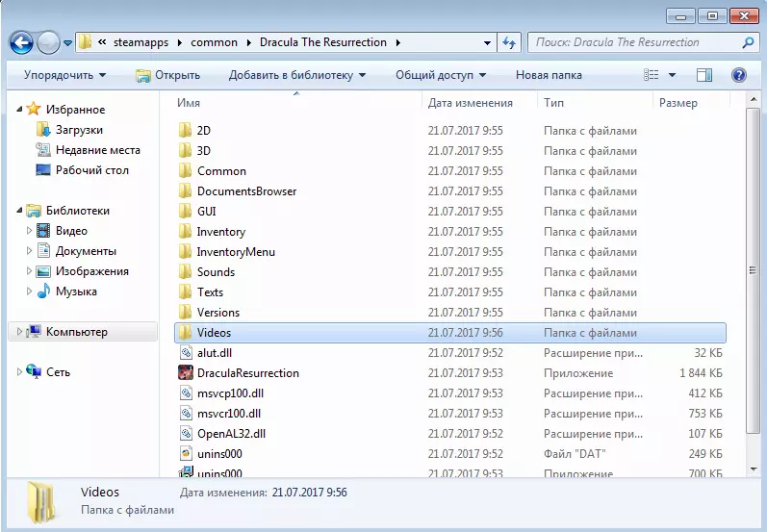Expand the Документы library
Image resolution: width=767 pixels, height=532 pixels.
[29, 251]
